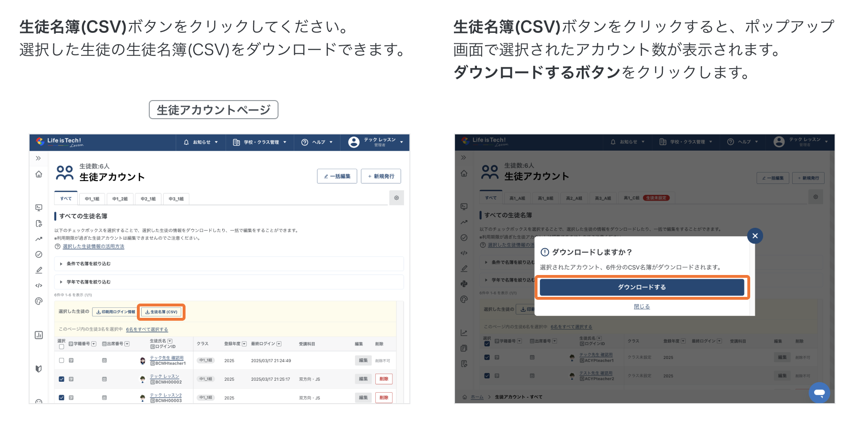Click the home icon in the left screenshot's sidebar
This screenshot has height=427, width=868.
click(39, 174)
